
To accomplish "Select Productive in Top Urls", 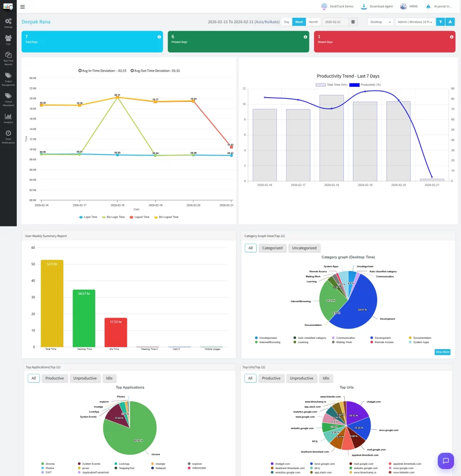I will pos(271,378).
